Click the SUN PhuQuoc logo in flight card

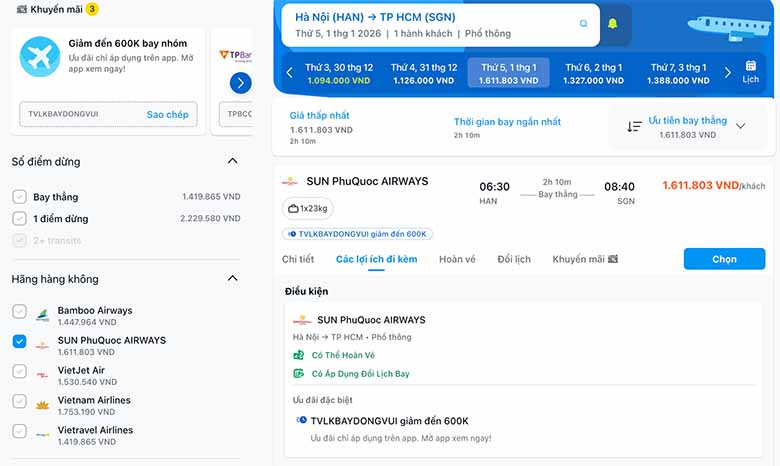point(290,182)
